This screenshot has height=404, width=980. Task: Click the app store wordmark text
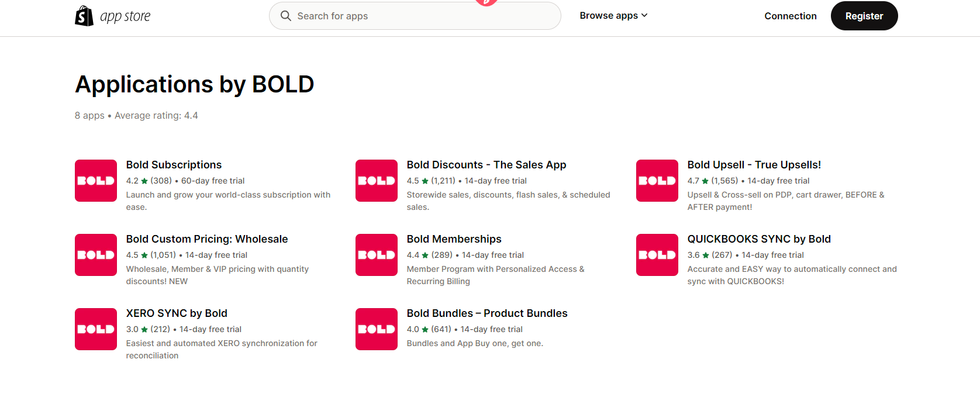(125, 16)
